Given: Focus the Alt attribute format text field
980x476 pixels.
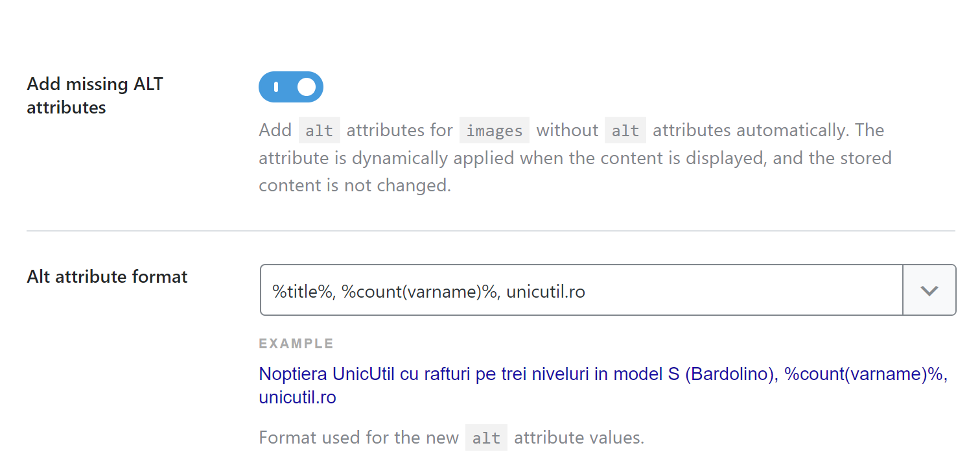Looking at the screenshot, I should pyautogui.click(x=581, y=290).
